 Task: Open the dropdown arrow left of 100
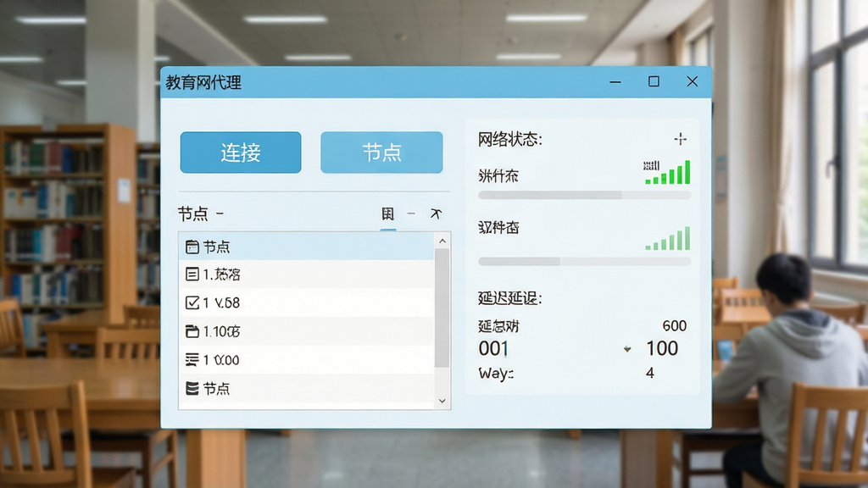coord(627,349)
